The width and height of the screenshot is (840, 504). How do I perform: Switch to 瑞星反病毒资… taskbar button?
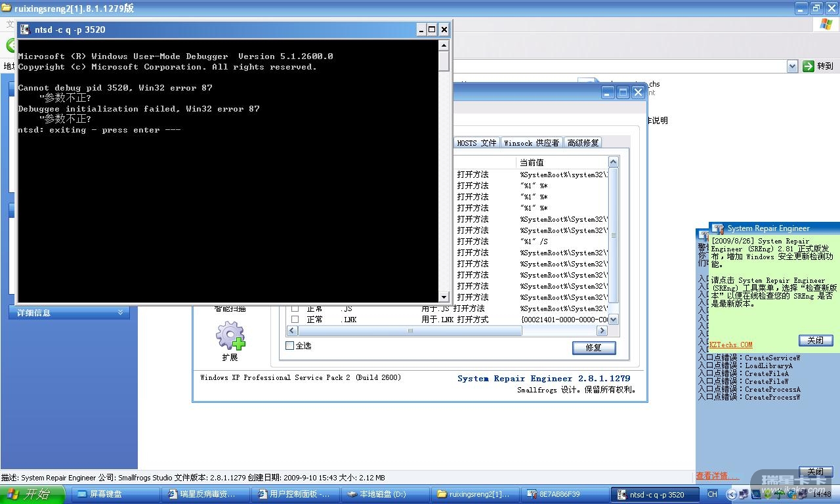click(x=205, y=494)
